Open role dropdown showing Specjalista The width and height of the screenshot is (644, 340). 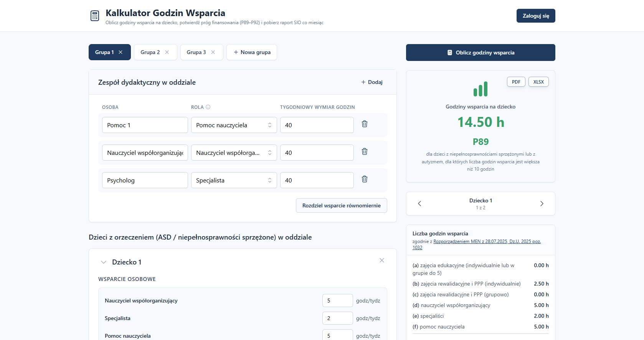coord(233,181)
